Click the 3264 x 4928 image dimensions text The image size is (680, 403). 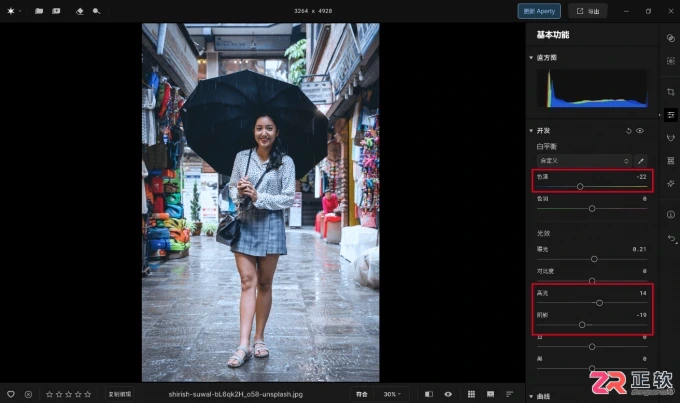tap(313, 11)
